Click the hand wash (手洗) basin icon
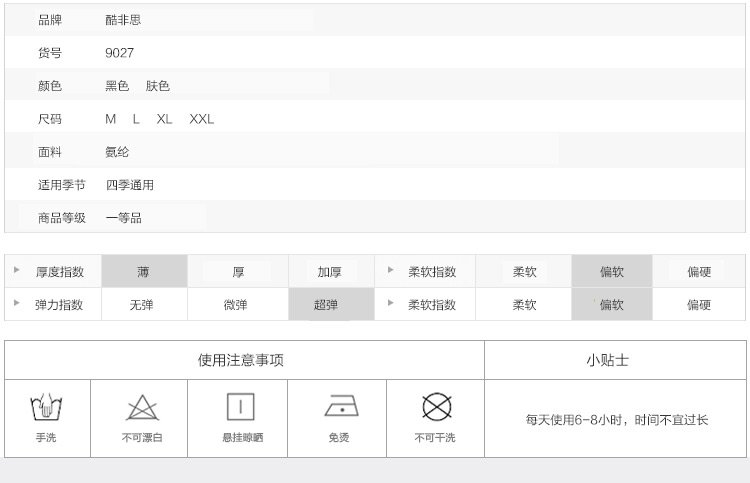Viewport: 750px width, 483px height. click(46, 407)
